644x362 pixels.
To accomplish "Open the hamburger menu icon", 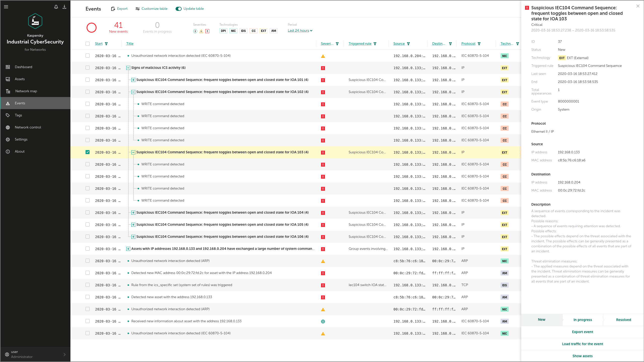I will point(6,7).
